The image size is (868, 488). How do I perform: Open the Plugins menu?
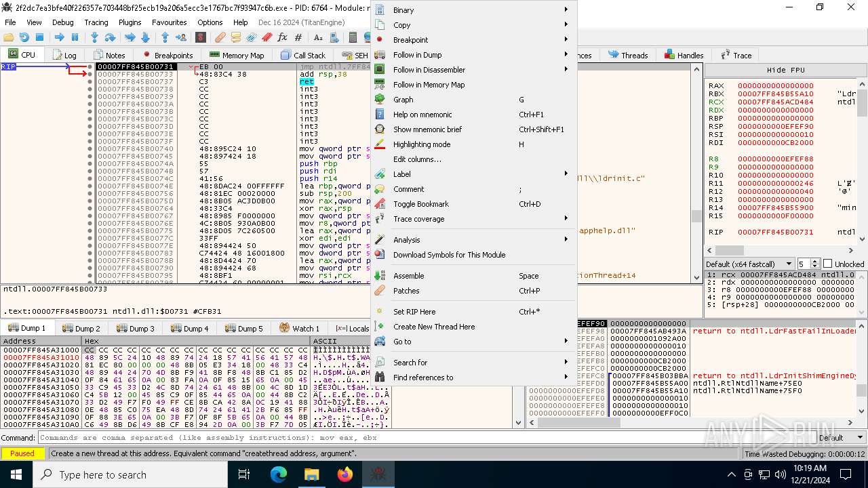click(130, 22)
